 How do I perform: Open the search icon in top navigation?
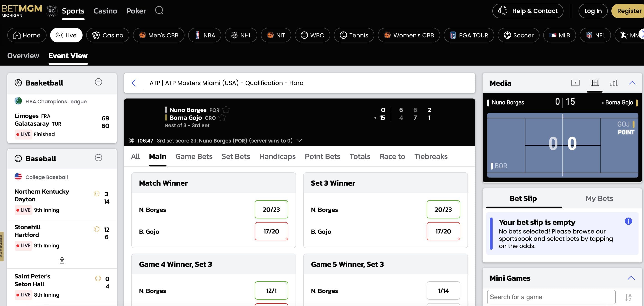159,10
